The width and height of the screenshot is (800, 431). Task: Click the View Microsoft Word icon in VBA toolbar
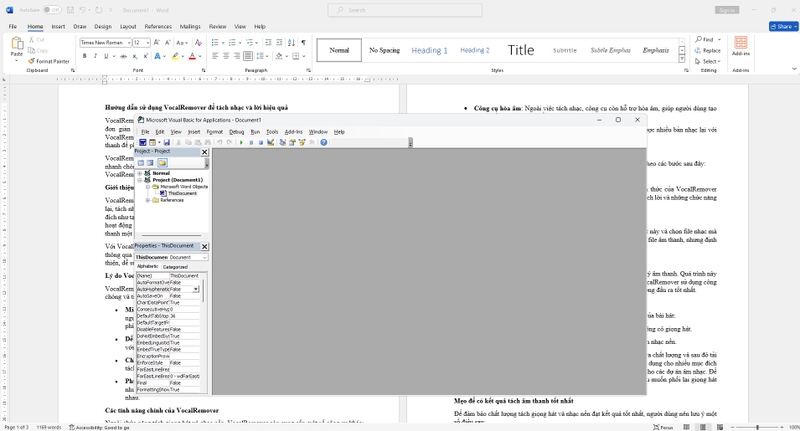click(x=142, y=143)
